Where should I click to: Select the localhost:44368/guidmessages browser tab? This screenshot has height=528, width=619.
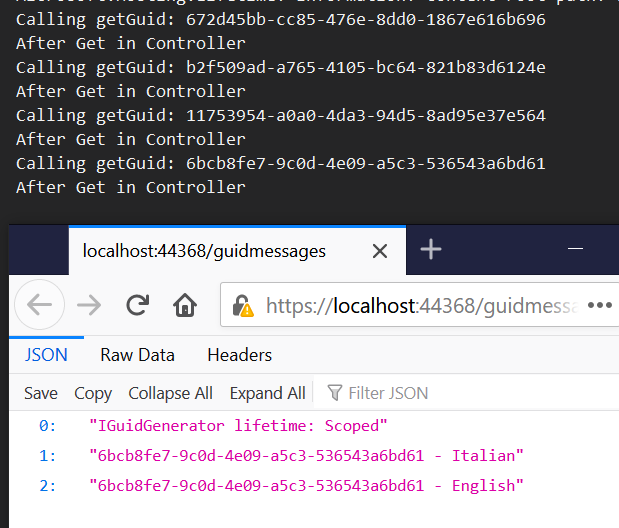pyautogui.click(x=204, y=251)
